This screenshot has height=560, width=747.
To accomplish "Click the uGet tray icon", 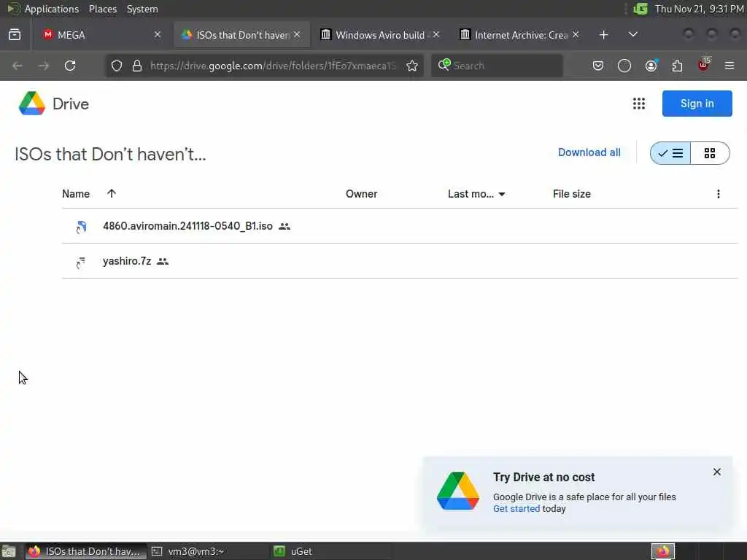I will coord(640,9).
